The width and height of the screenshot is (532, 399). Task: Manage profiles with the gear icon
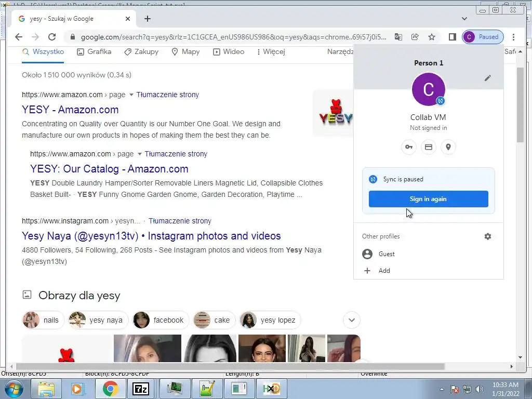click(x=487, y=236)
